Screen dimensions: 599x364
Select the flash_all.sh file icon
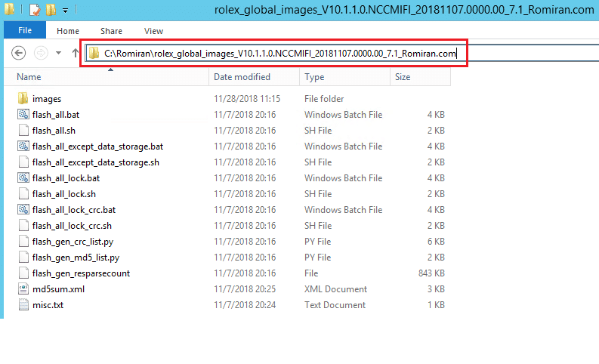click(23, 130)
